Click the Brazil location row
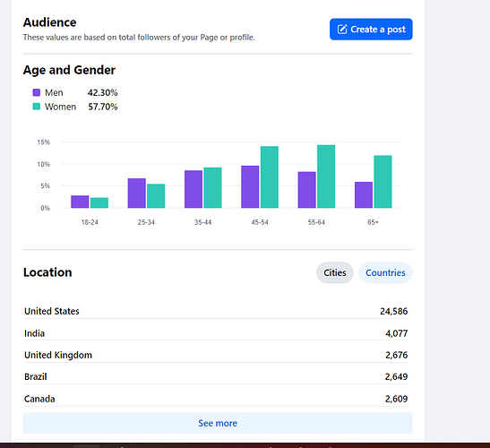The image size is (490, 448). [x=216, y=376]
